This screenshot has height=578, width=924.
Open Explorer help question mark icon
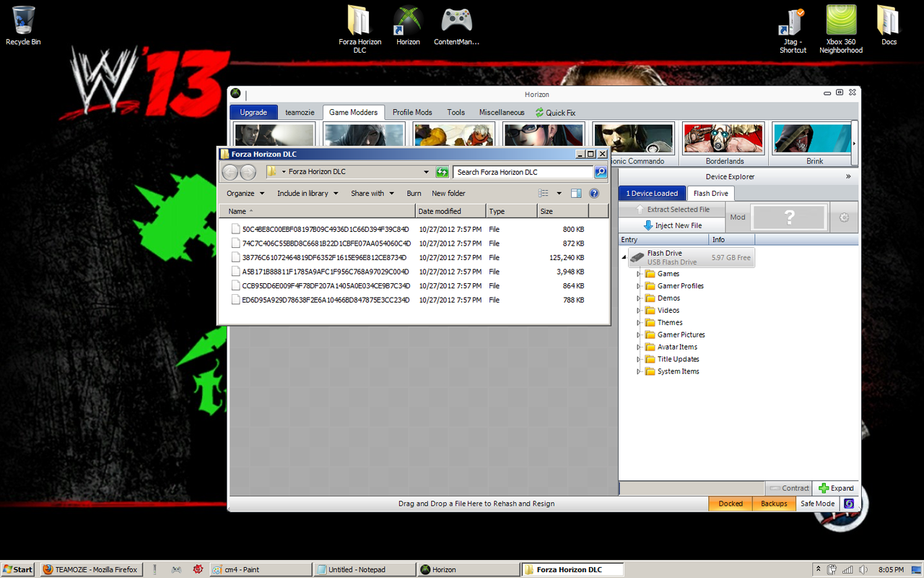click(594, 194)
